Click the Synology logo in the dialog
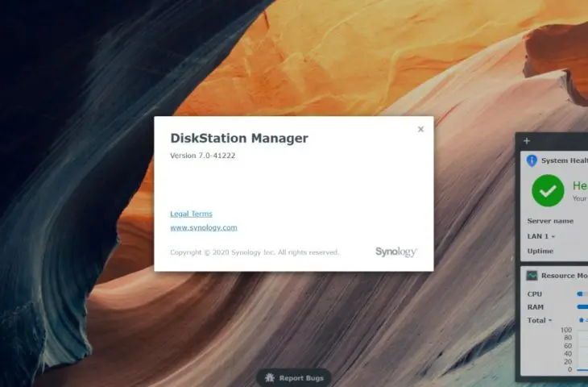This screenshot has width=588, height=387. [395, 252]
